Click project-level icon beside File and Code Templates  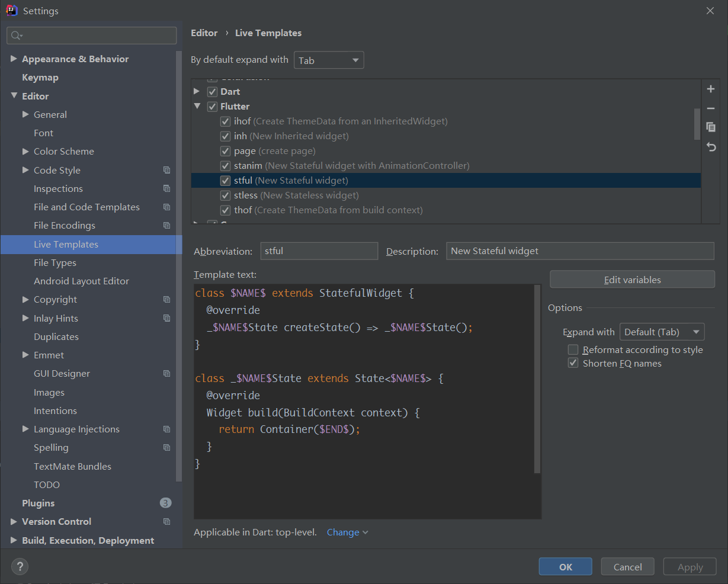point(166,207)
